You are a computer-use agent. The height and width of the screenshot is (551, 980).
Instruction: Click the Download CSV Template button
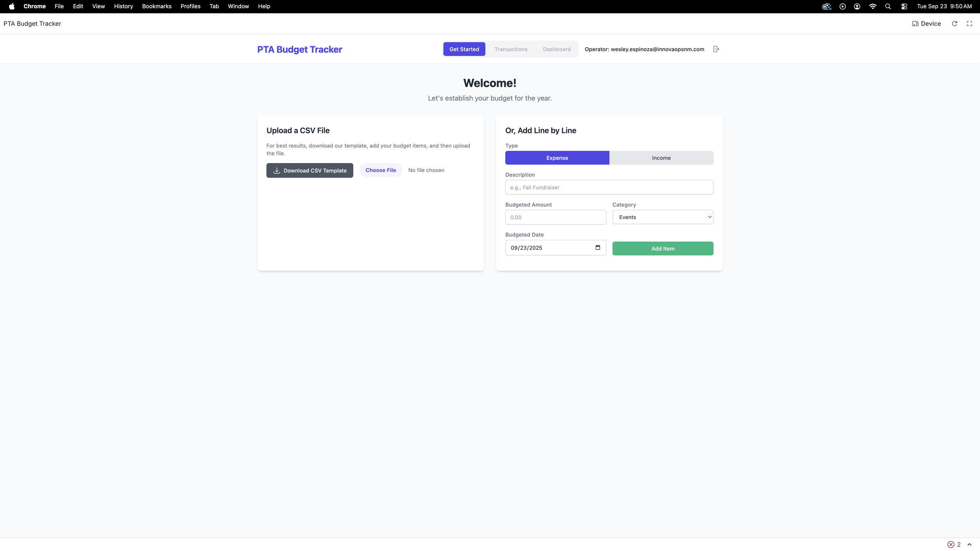coord(309,170)
